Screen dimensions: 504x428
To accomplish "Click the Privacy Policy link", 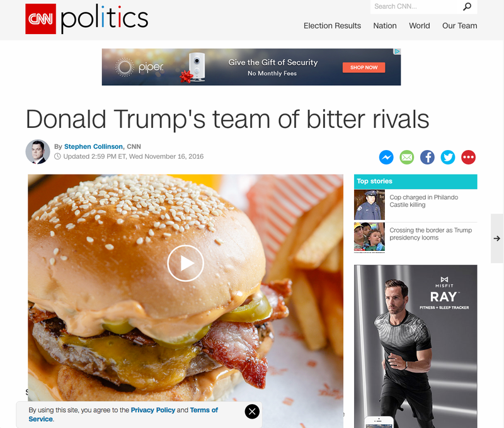I will pyautogui.click(x=153, y=410).
